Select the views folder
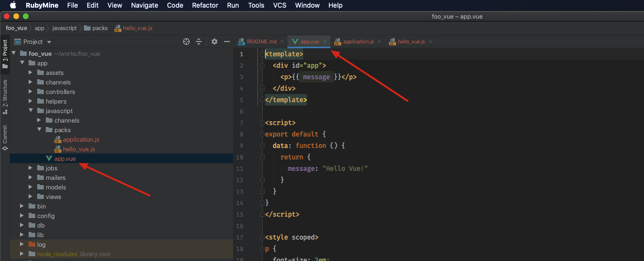This screenshot has width=644, height=261. 53,197
